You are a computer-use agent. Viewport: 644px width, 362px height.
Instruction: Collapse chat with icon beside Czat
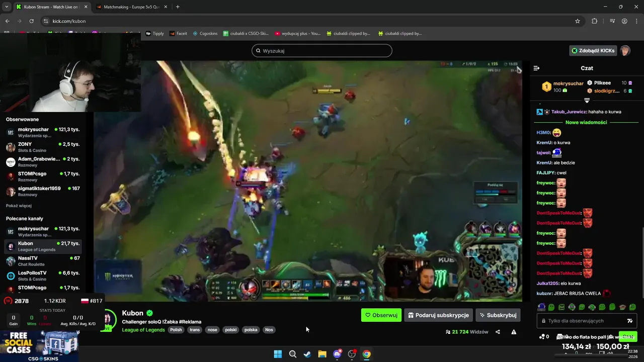536,68
